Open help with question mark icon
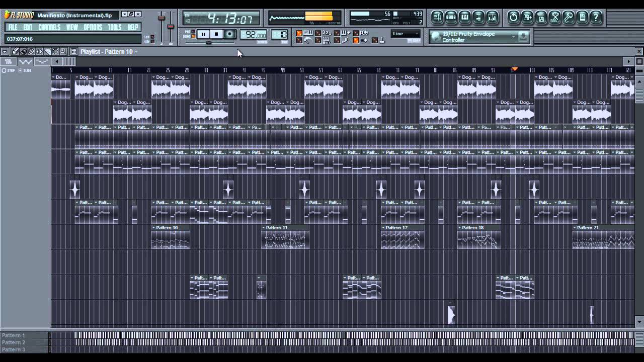 596,17
